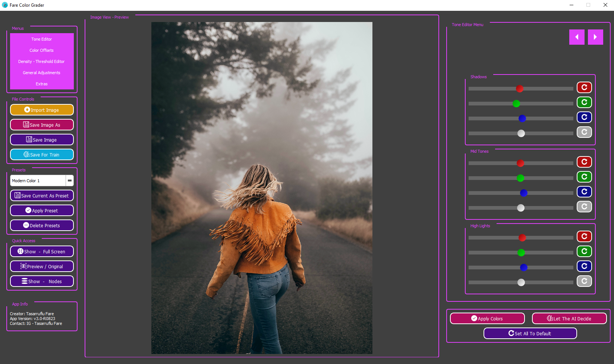Reset the Mid Tones green channel slider
This screenshot has height=364, width=614.
584,177
